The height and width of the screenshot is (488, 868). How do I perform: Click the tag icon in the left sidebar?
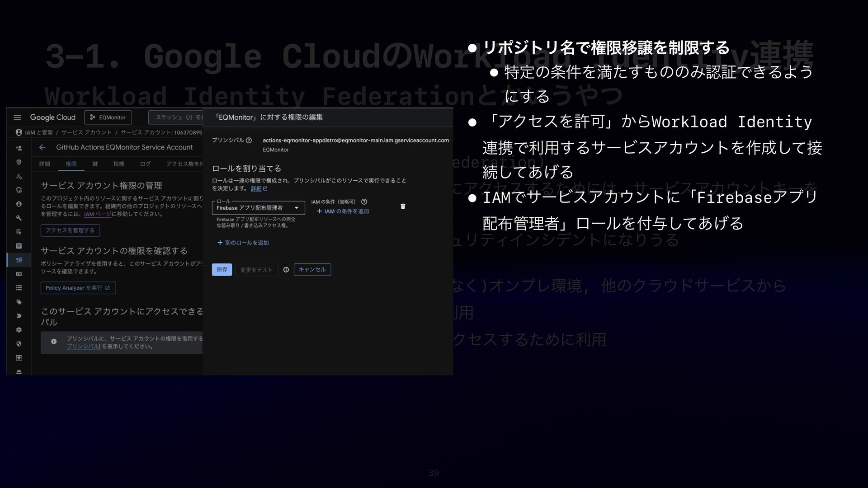pos(19,302)
